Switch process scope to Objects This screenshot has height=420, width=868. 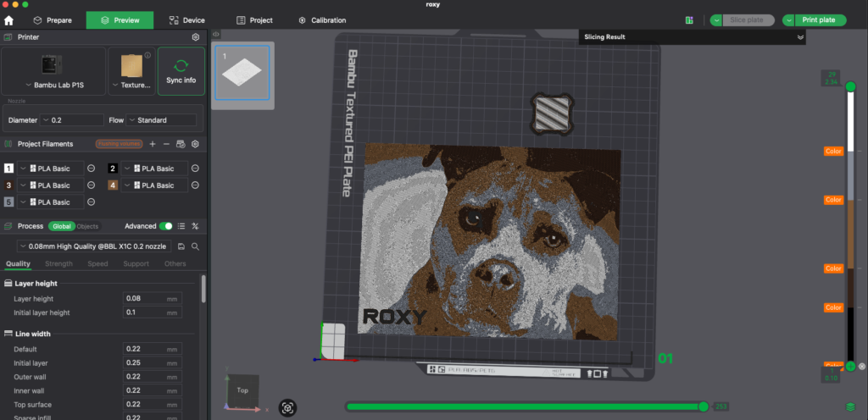pos(87,226)
